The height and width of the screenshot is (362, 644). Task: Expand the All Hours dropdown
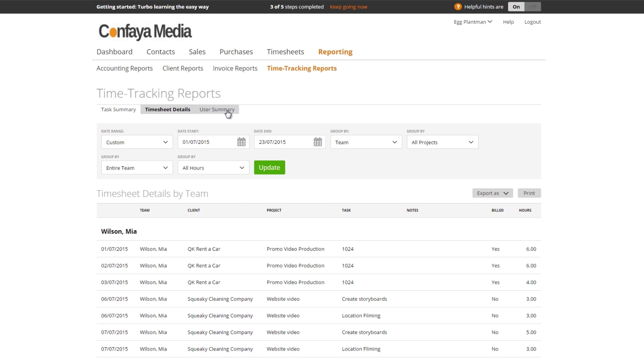pos(213,168)
